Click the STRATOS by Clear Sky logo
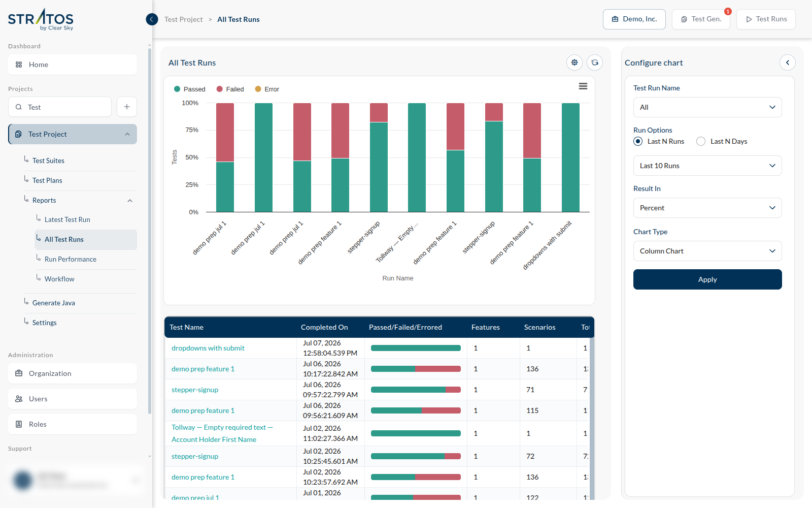812x508 pixels. [41, 20]
